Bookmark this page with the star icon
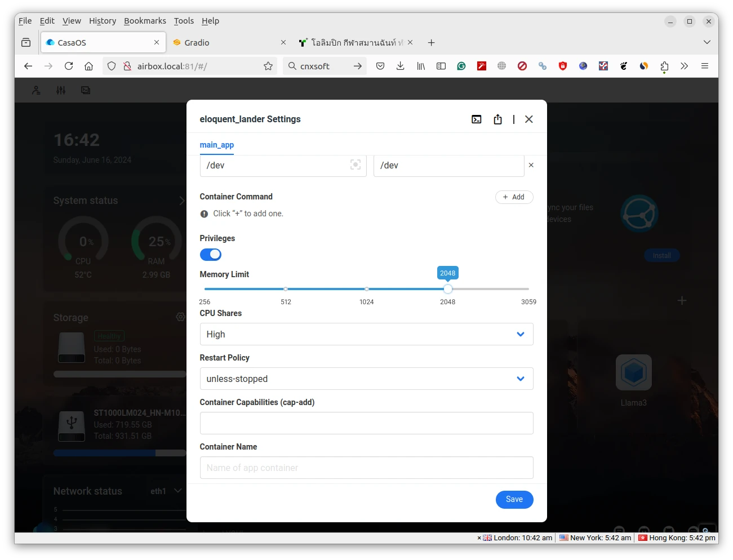Screen dimensions: 733x560 pyautogui.click(x=268, y=66)
